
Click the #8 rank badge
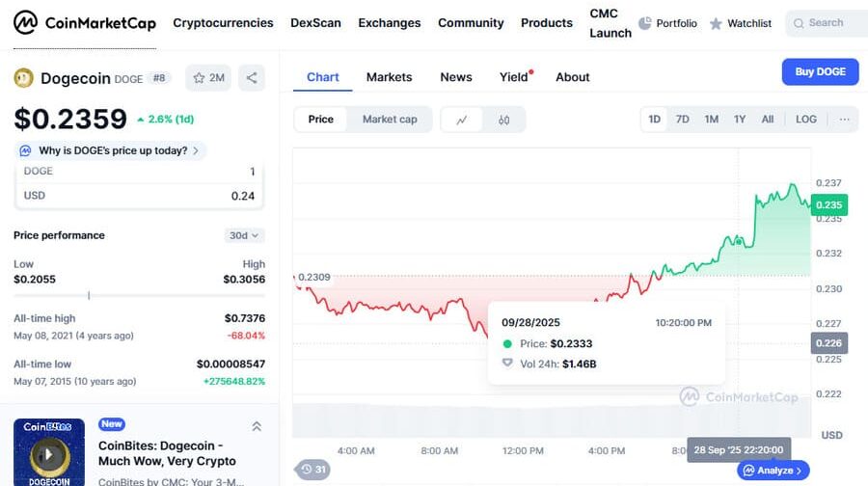pyautogui.click(x=159, y=78)
